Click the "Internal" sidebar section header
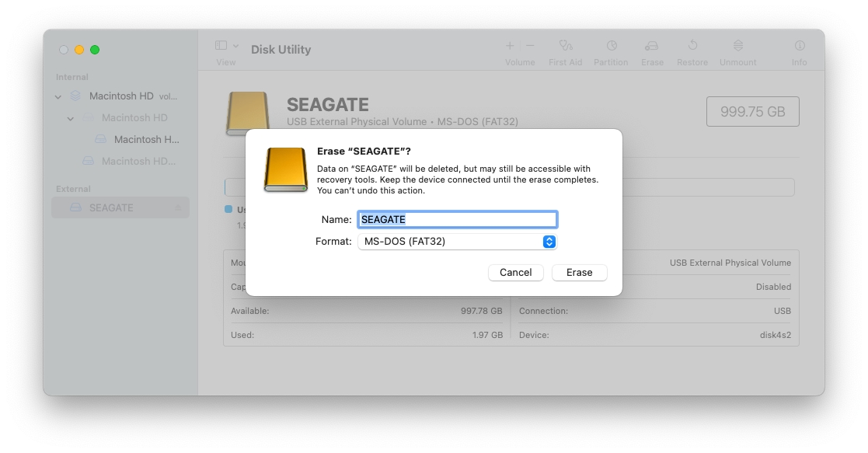The width and height of the screenshot is (868, 453). (x=72, y=77)
